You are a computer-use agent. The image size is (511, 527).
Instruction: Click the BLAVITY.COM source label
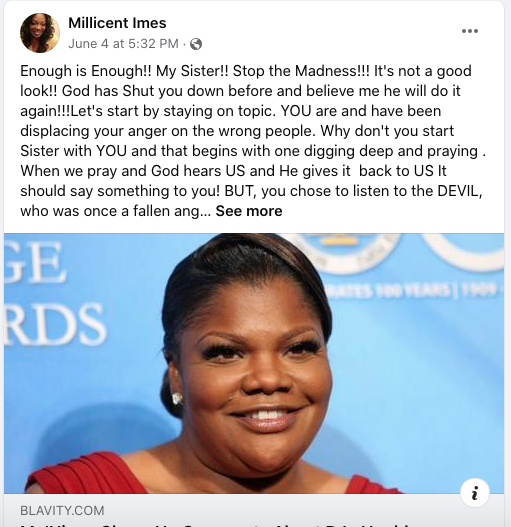[x=62, y=511]
